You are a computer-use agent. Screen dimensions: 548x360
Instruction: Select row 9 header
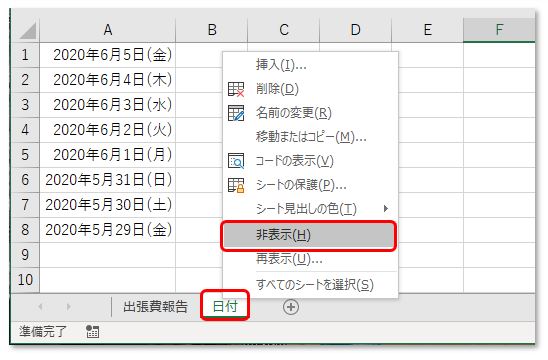(25, 255)
